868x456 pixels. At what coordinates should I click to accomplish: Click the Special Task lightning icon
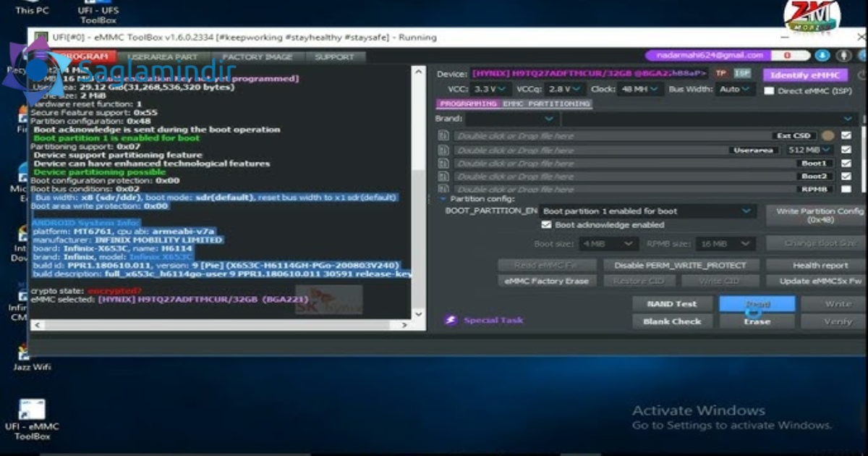[451, 320]
